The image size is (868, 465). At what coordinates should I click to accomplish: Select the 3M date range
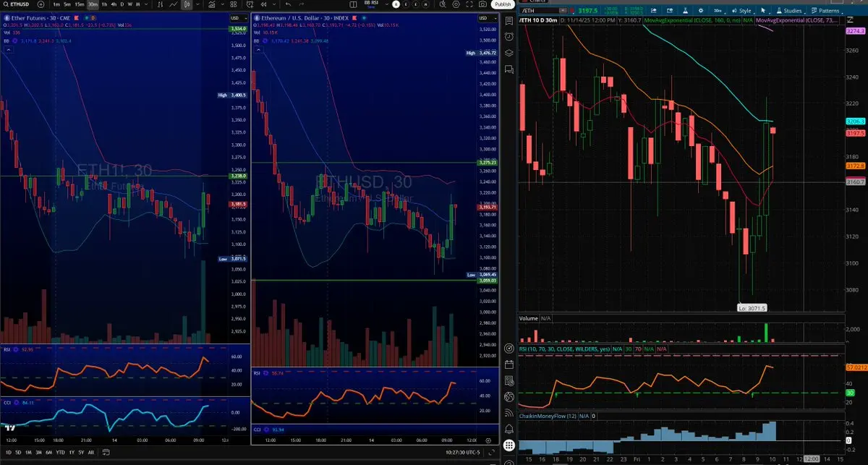pyautogui.click(x=38, y=452)
